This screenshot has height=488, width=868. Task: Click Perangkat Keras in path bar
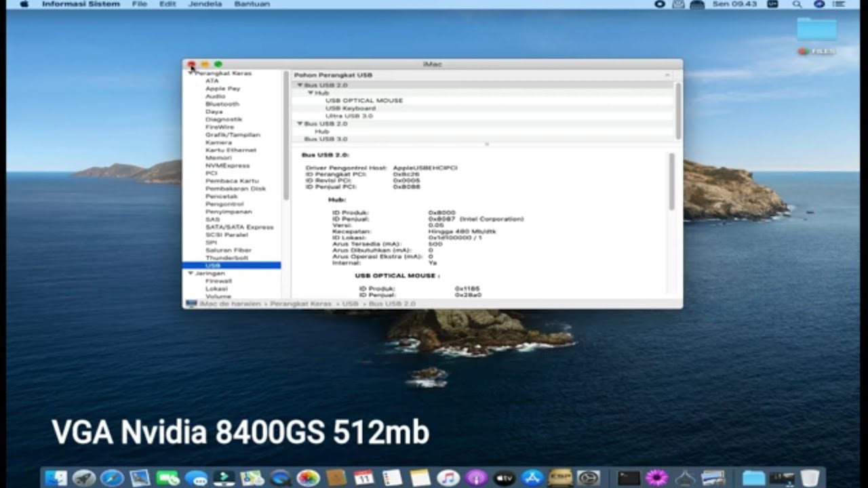click(301, 304)
